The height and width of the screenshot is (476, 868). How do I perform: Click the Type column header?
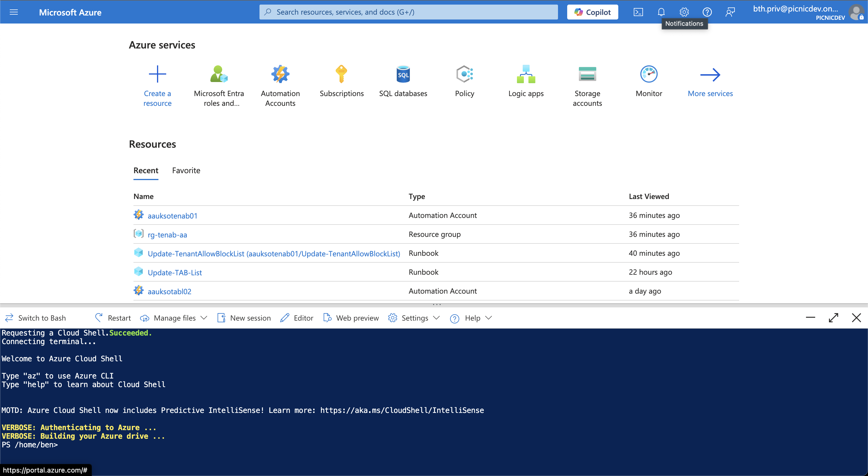pyautogui.click(x=416, y=196)
